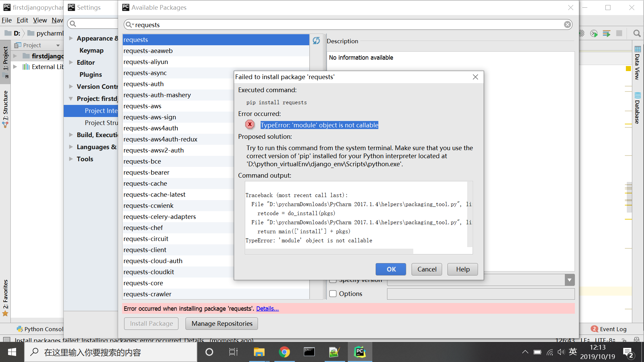
Task: Open the 1: Project tool window tab
Action: pyautogui.click(x=5, y=62)
